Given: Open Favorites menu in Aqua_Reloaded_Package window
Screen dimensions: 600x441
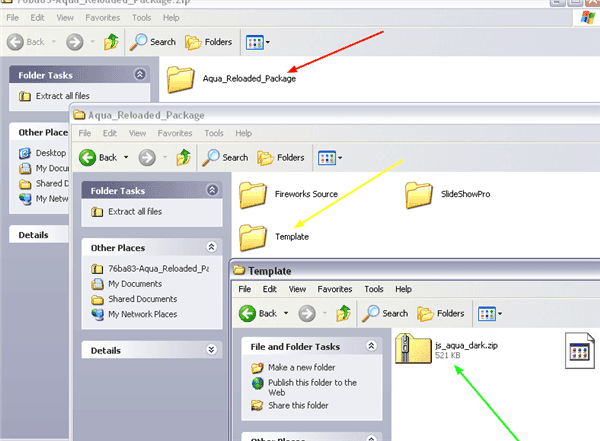Looking at the screenshot, I should point(175,133).
